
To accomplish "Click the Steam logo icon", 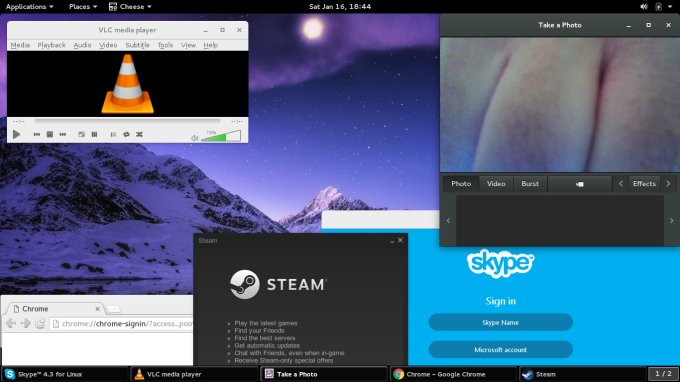I will click(245, 284).
